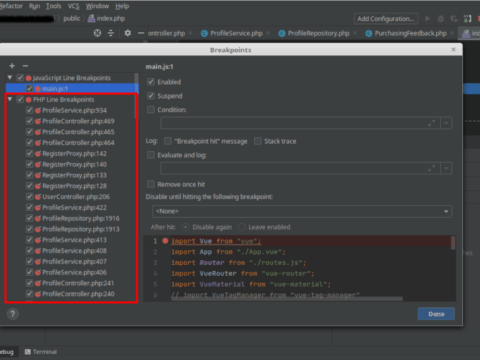The image size is (480, 360).
Task: Switch to PurchasingFeedback.php editor tab
Action: coord(410,33)
